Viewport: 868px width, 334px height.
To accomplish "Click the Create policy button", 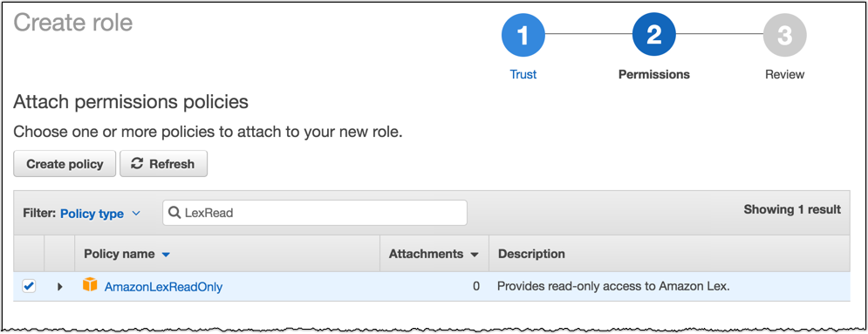I will coord(65,164).
